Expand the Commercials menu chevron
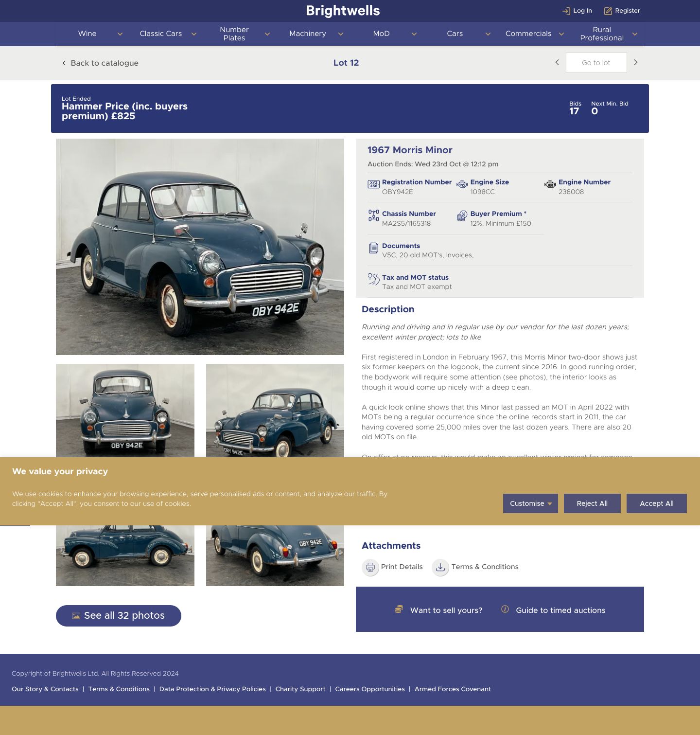700x735 pixels. pyautogui.click(x=561, y=34)
